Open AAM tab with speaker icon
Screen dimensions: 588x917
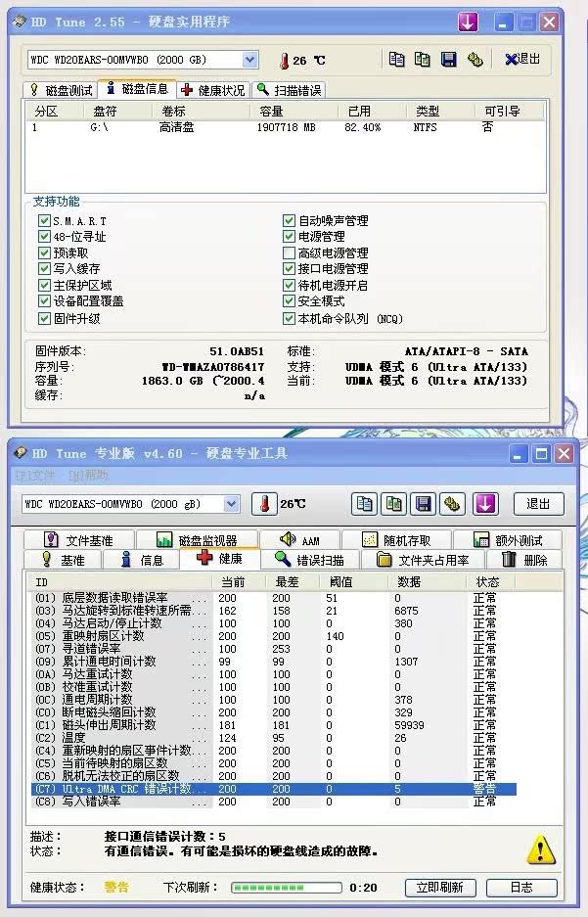point(299,540)
